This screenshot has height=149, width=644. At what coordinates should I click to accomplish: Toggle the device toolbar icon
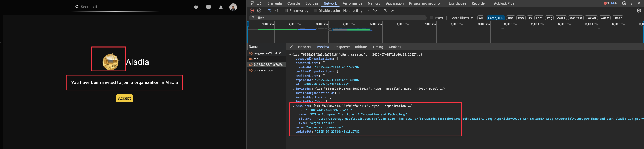259,3
